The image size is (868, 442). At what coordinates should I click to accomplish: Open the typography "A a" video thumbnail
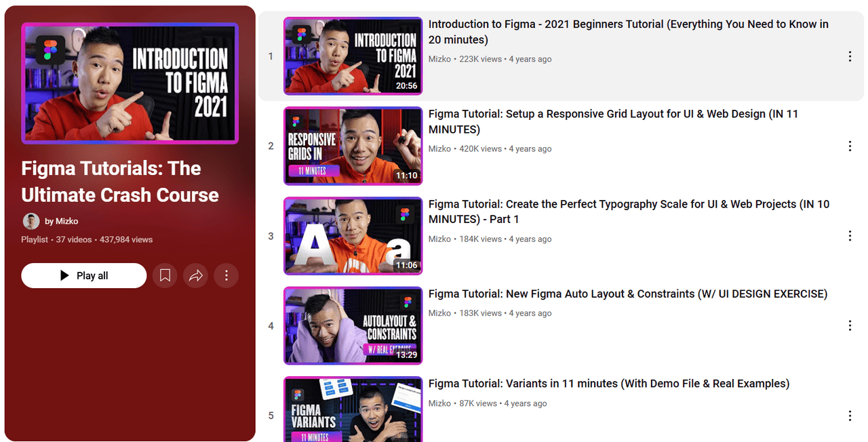353,236
